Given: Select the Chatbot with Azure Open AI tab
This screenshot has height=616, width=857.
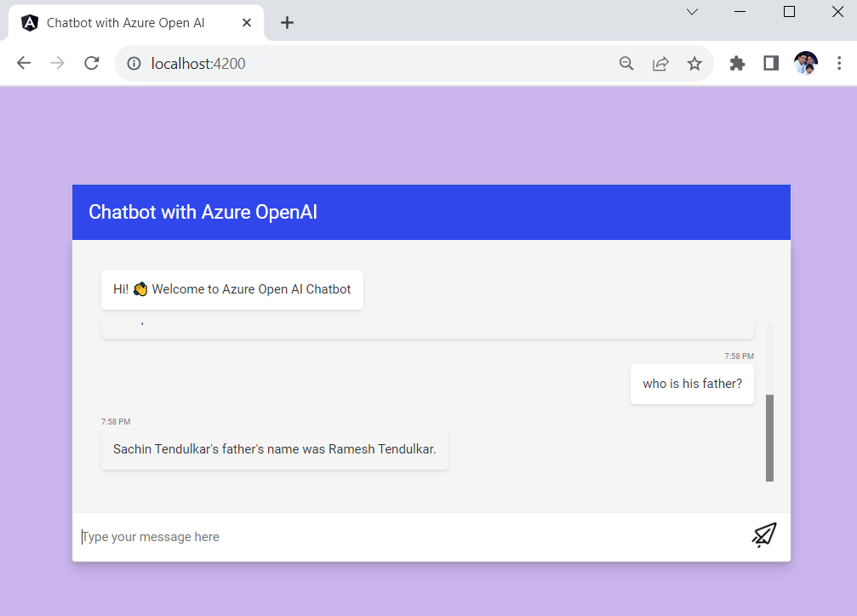Looking at the screenshot, I should pyautogui.click(x=128, y=22).
